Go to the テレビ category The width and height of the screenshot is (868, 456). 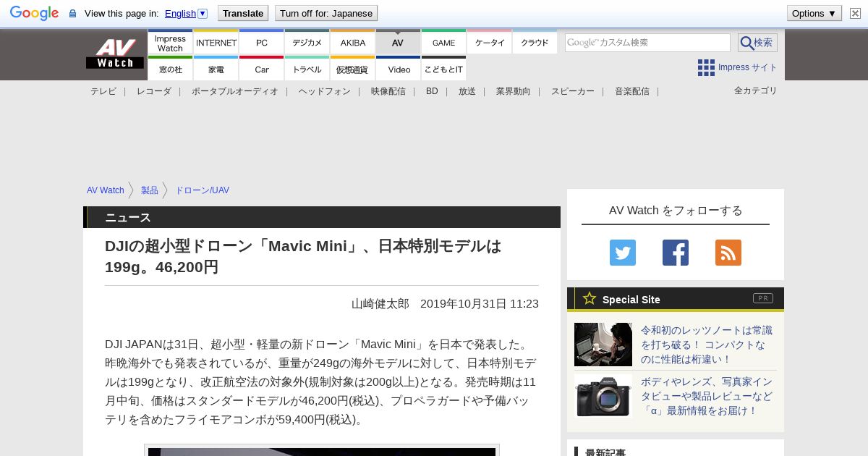click(x=103, y=91)
